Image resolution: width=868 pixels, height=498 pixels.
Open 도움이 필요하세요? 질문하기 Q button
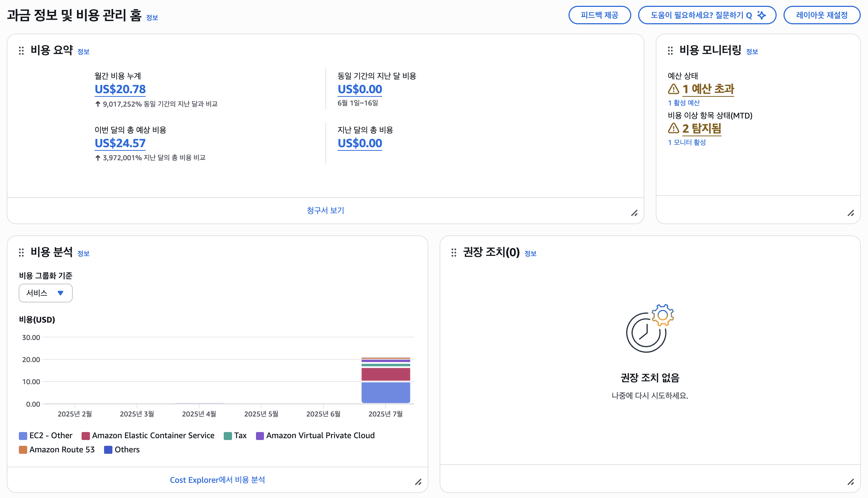(707, 15)
